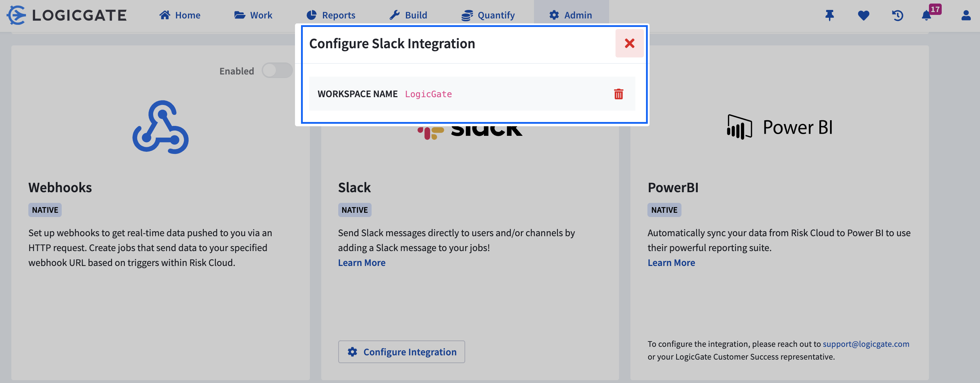
Task: Open the Build menu item
Action: (408, 15)
